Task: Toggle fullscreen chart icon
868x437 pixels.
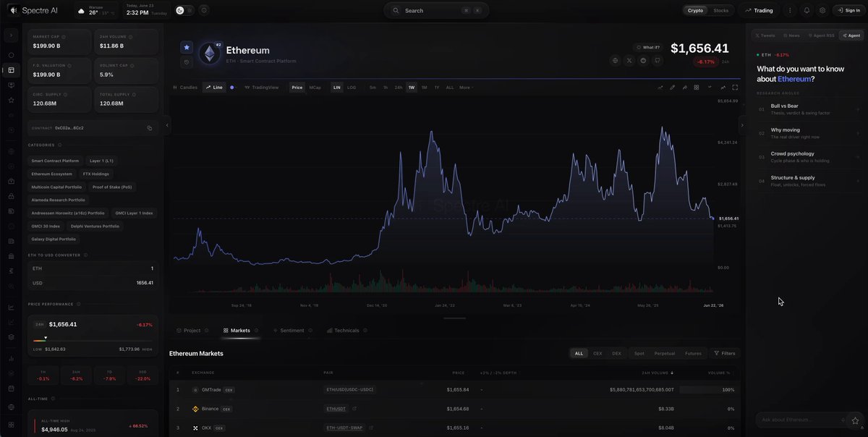Action: tap(735, 88)
